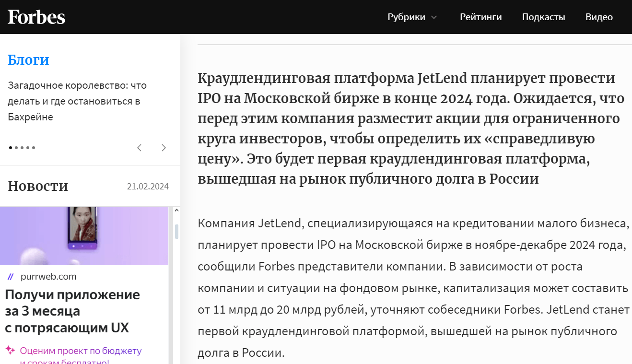Click the Forbes logo
The width and height of the screenshot is (632, 364).
click(36, 17)
